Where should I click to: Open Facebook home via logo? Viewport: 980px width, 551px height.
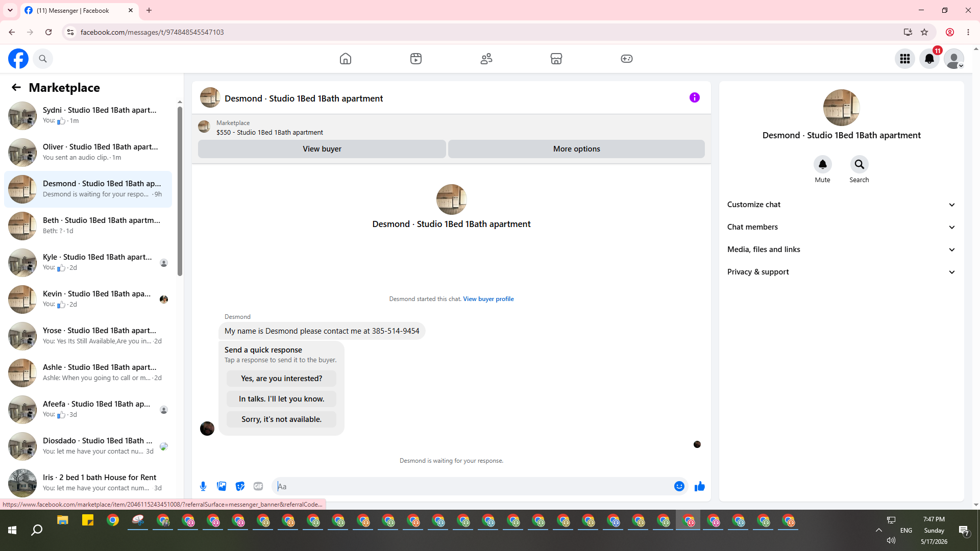click(x=18, y=59)
